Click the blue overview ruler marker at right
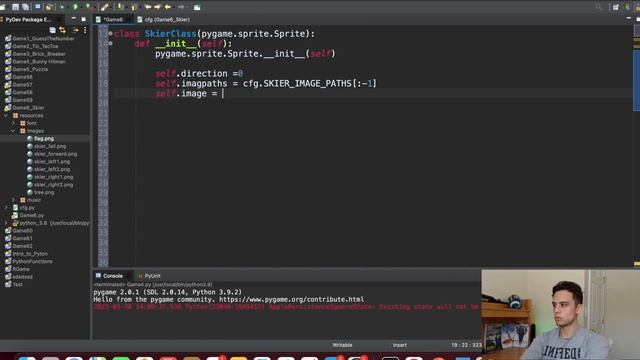The height and width of the screenshot is (360, 640). point(636,80)
